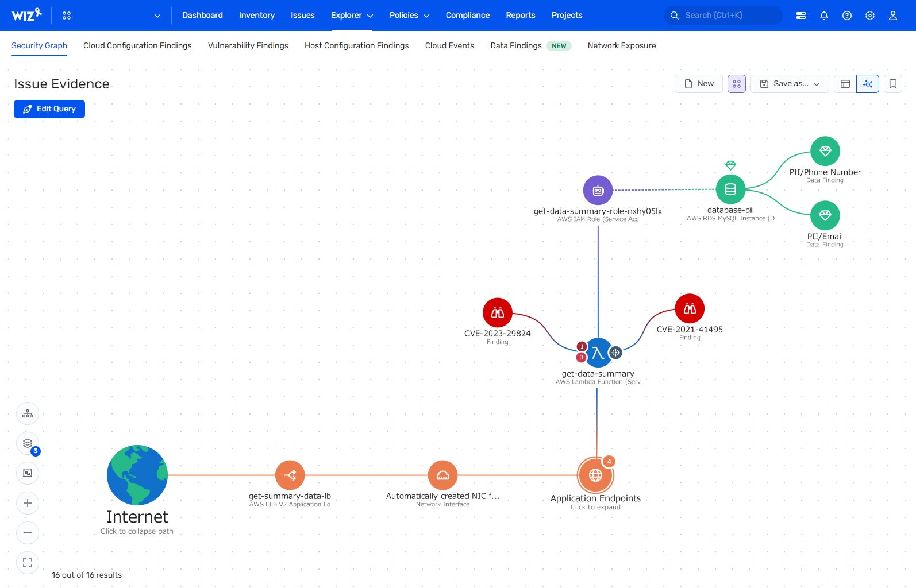Viewport: 916px width, 588px height.
Task: Open the Save as dropdown
Action: [x=790, y=84]
